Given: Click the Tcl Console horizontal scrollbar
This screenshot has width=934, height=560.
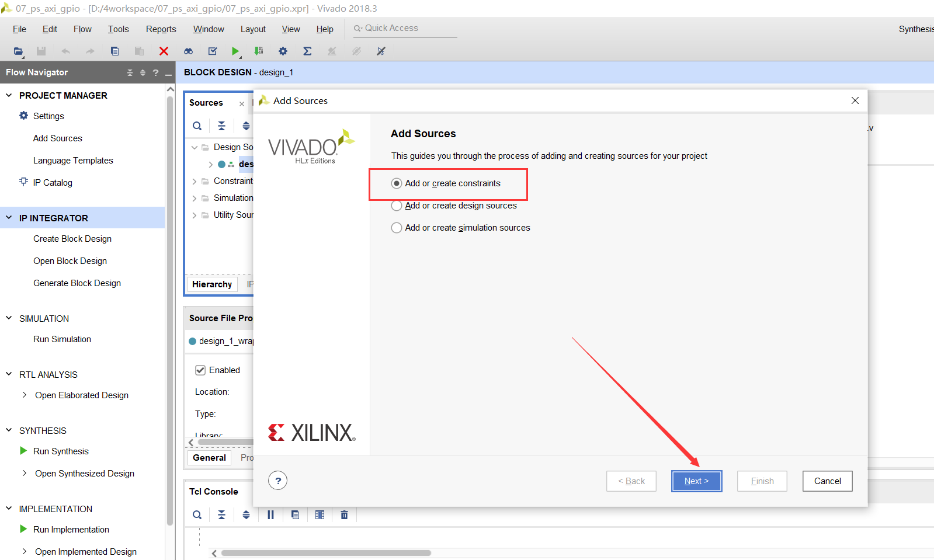Looking at the screenshot, I should [326, 553].
